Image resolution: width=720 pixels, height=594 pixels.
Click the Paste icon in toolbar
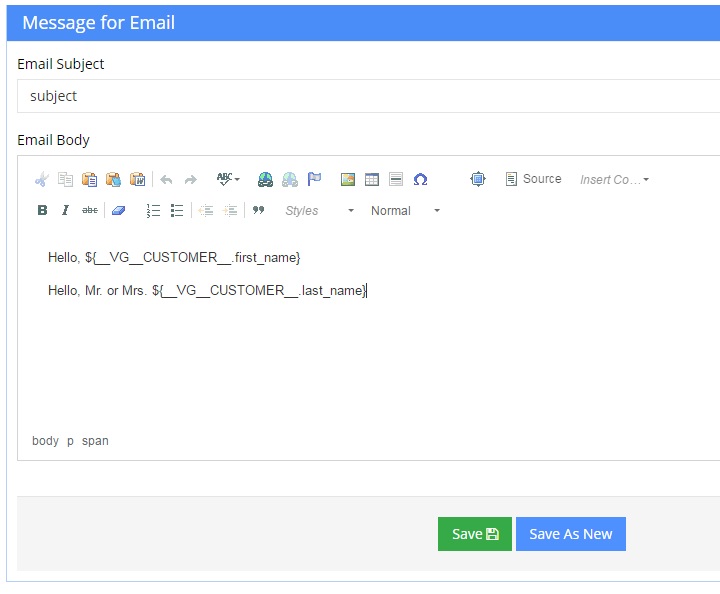tap(90, 180)
